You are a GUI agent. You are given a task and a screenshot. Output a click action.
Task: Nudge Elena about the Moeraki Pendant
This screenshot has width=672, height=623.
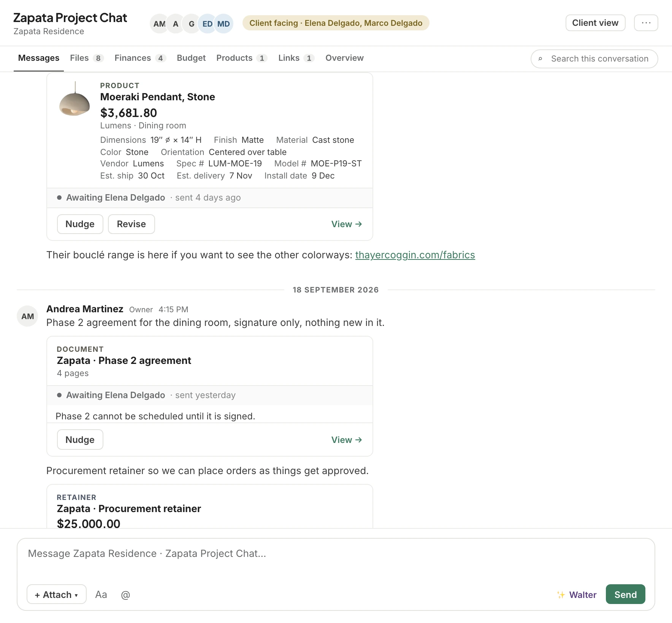(80, 224)
